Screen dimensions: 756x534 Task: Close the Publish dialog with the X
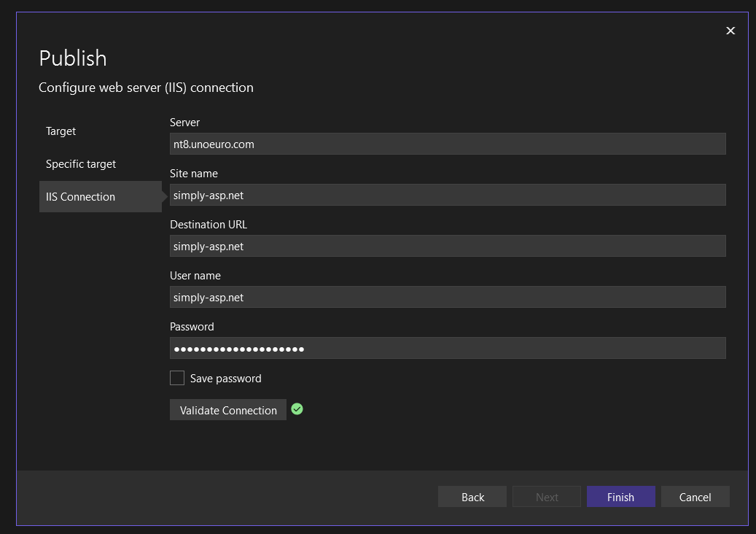(x=730, y=31)
